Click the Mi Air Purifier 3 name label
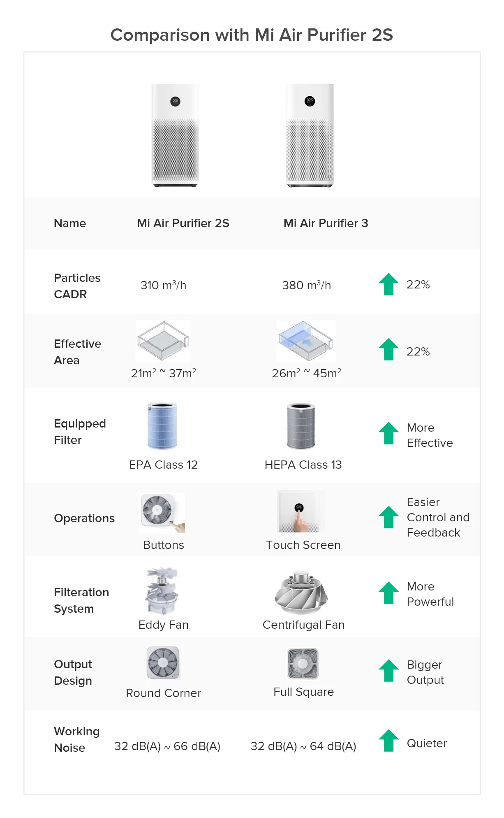 326,223
